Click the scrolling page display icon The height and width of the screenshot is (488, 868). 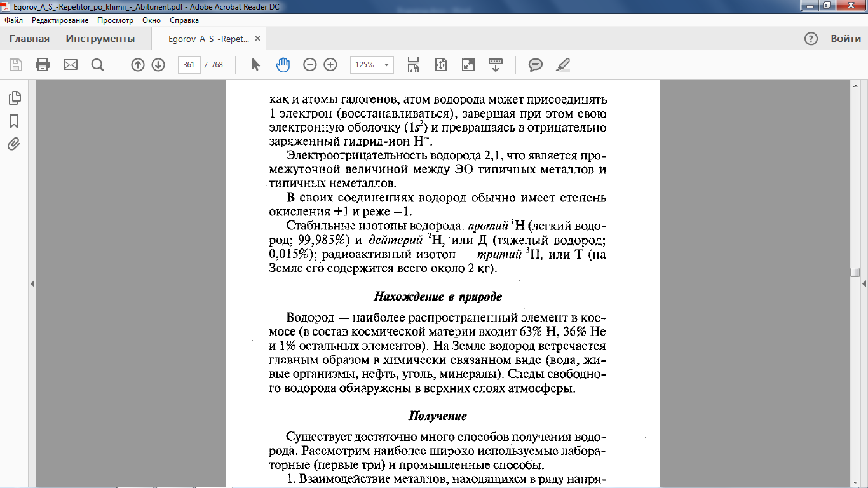tap(414, 64)
